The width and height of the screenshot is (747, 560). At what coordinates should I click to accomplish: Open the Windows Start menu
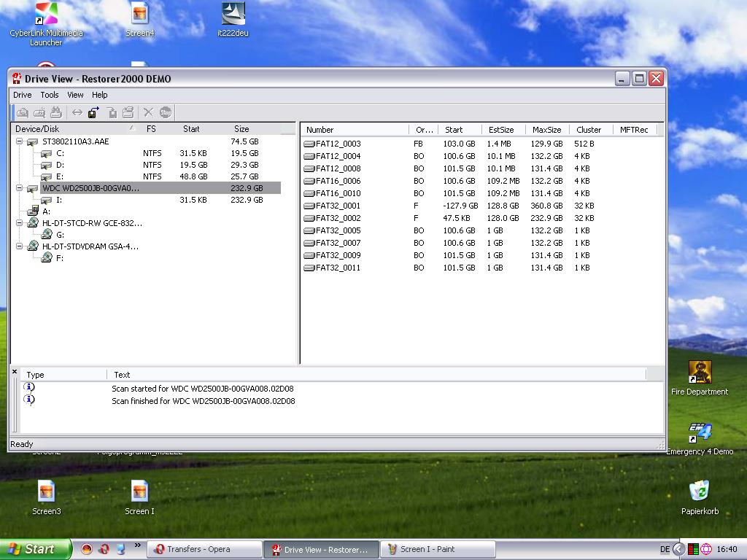pos(36,549)
